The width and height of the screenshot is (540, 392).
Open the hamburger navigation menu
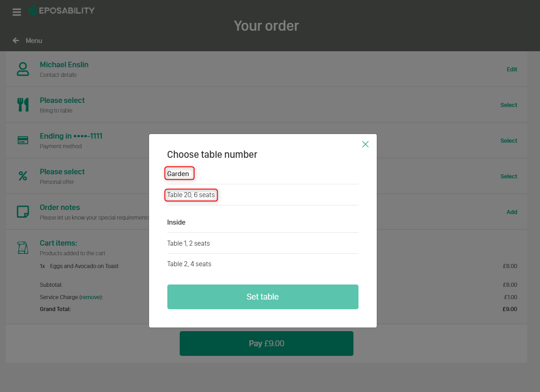(x=16, y=12)
